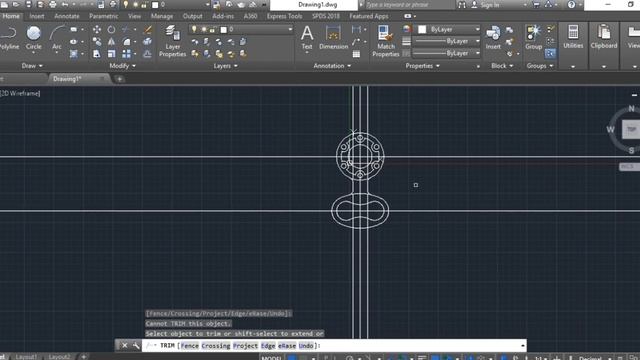Toggle MODEL space button in status bar
Image resolution: width=640 pixels, height=360 pixels.
click(271, 358)
